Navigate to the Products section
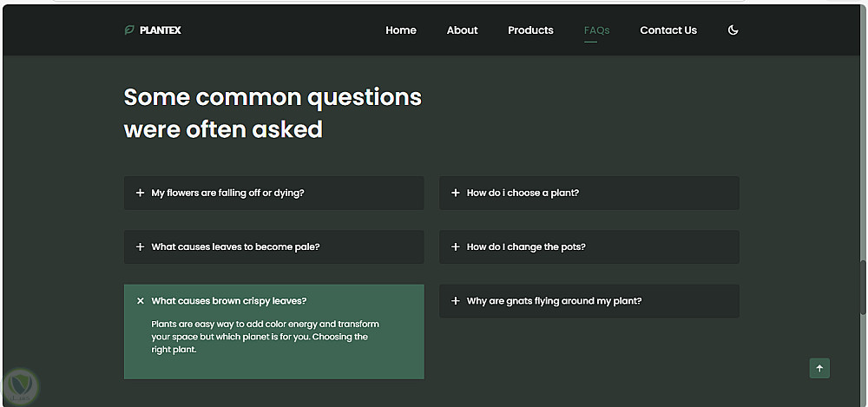Image resolution: width=868 pixels, height=407 pixels. pos(530,30)
